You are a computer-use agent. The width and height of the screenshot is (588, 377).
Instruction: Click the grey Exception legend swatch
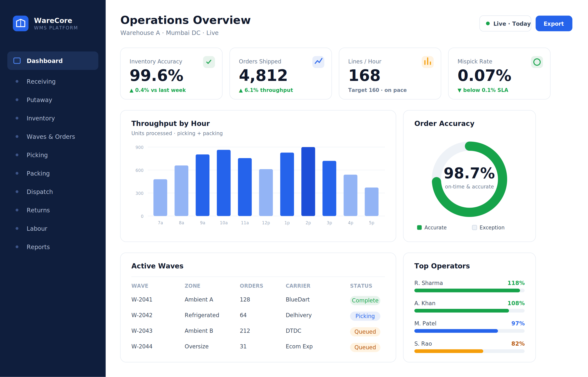[475, 227]
